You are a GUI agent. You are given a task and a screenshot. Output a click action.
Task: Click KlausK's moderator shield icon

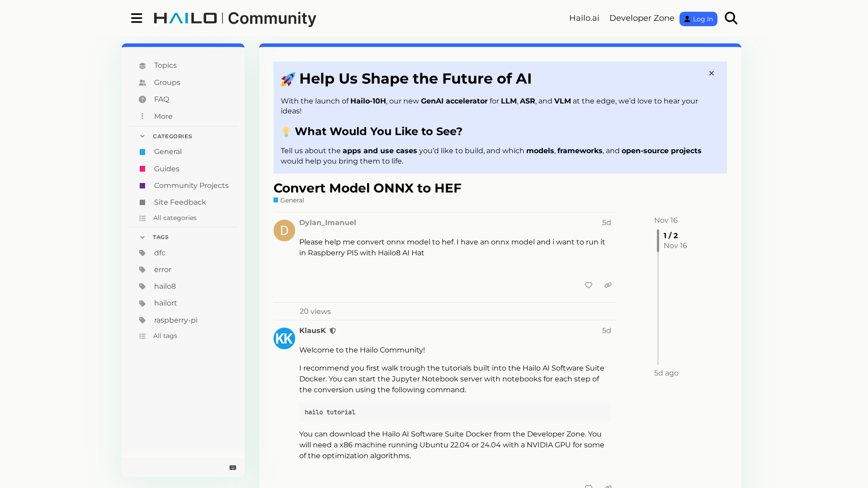pyautogui.click(x=333, y=331)
